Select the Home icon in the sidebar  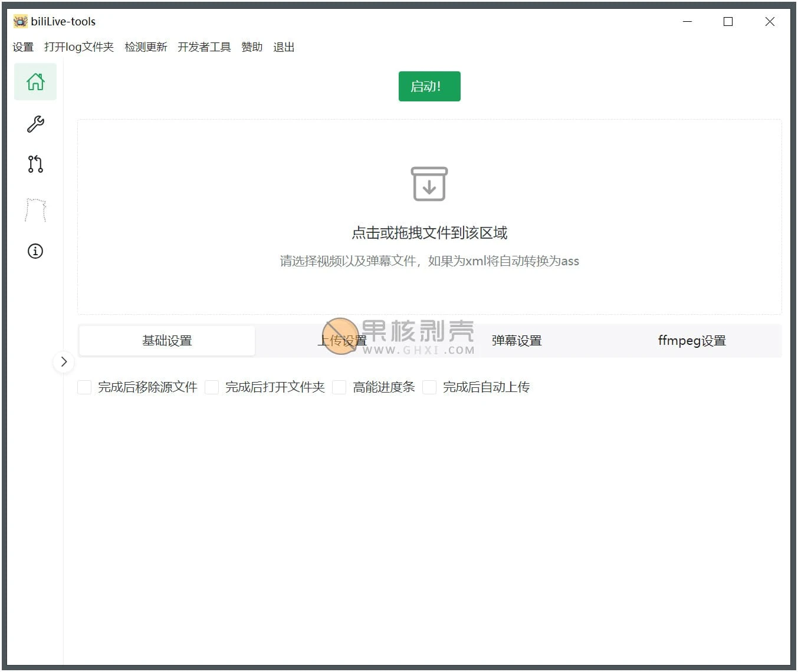(x=35, y=82)
